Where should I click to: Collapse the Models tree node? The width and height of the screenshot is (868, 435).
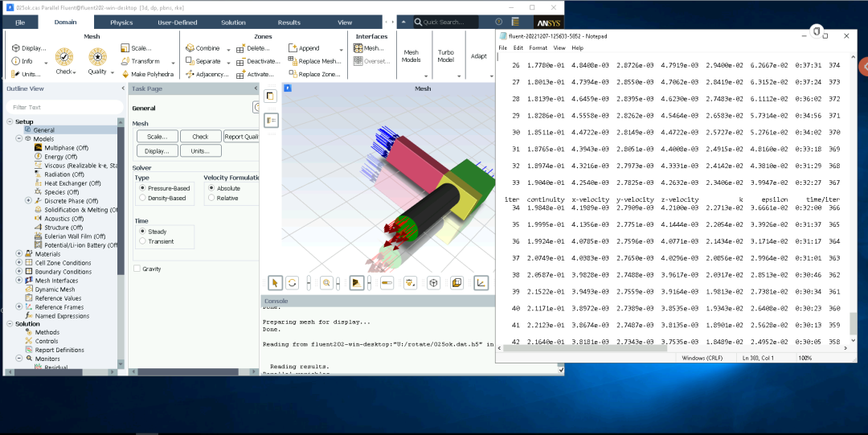pos(19,139)
